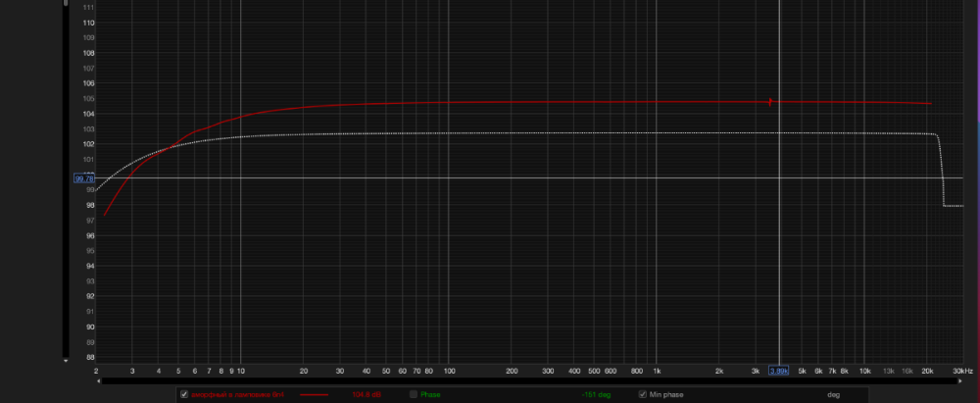980x403 pixels.
Task: Click the 1k frequency axis label
Action: pyautogui.click(x=658, y=372)
